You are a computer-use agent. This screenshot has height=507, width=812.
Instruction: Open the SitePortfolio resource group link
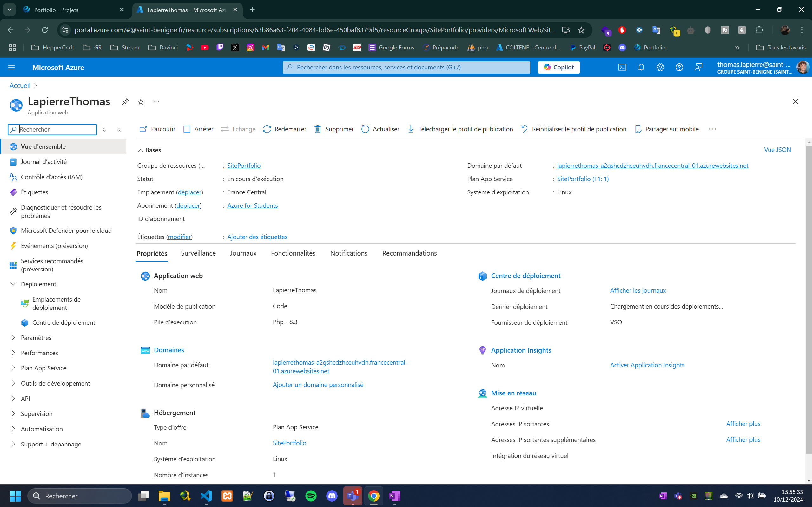[244, 165]
